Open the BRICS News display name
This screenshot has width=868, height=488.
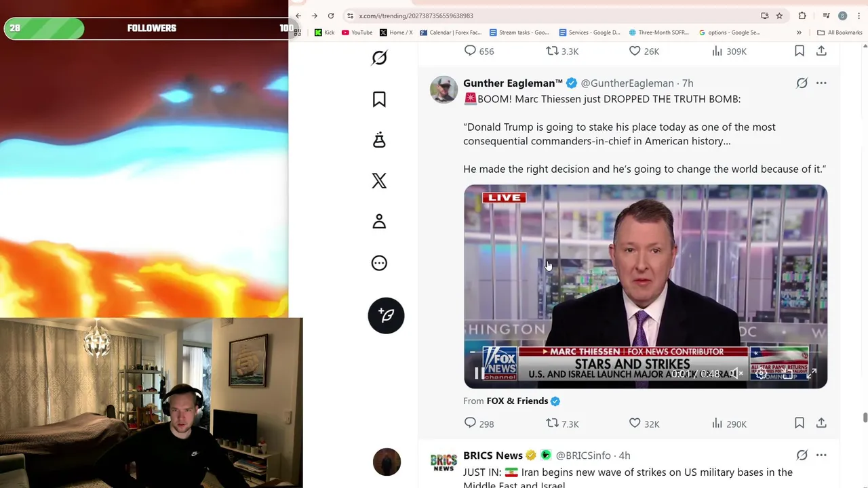pos(493,455)
